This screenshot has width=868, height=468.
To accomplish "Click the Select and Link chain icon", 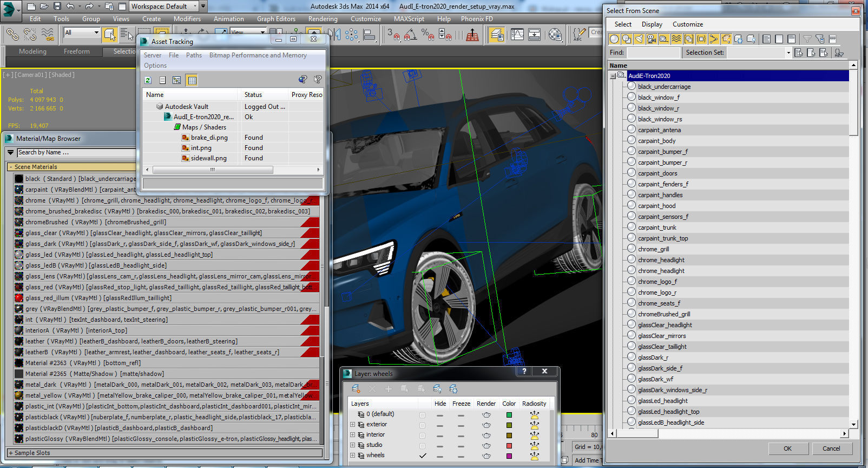I will pyautogui.click(x=12, y=35).
